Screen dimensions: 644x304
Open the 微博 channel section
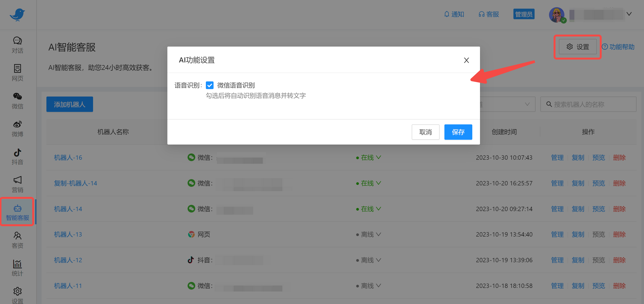coord(17,128)
